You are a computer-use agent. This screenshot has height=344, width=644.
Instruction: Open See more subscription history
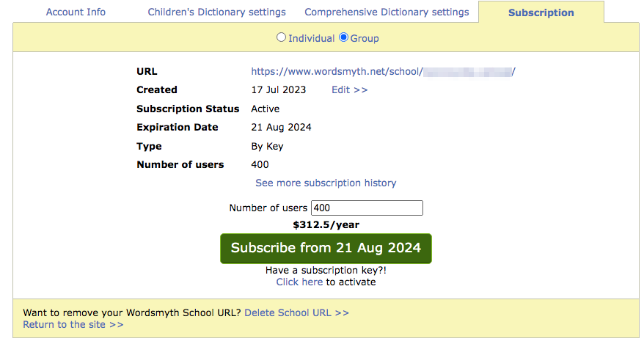click(326, 183)
